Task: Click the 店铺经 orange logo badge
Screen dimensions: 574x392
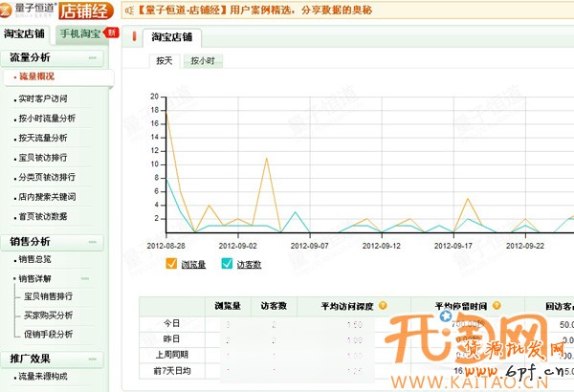Action: point(90,11)
